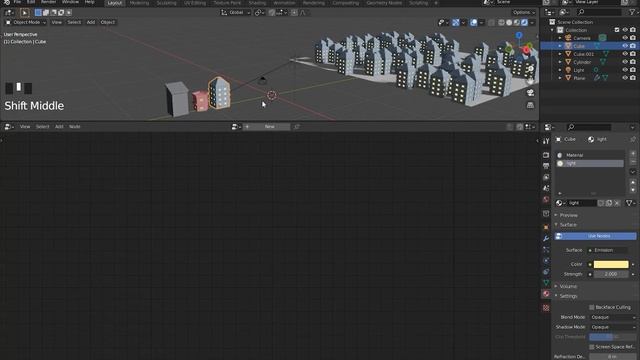Open the Object Data green triangle tab
The width and height of the screenshot is (640, 360).
[546, 282]
